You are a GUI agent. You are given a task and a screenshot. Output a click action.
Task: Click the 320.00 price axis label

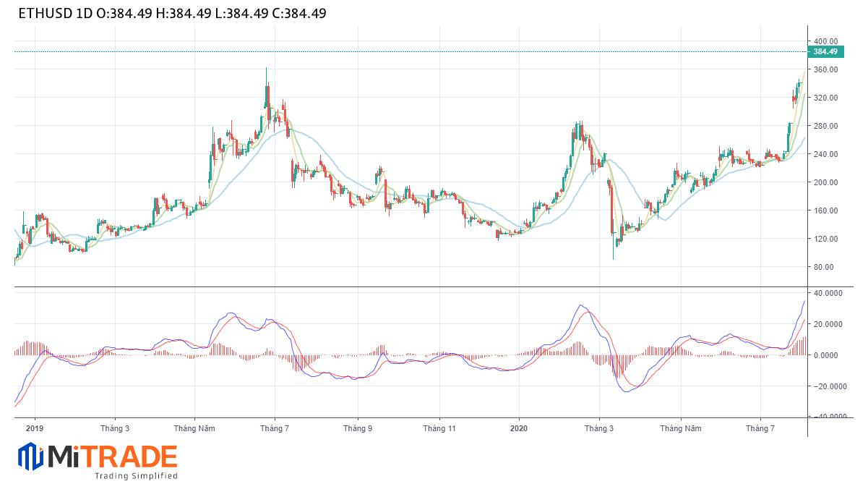pyautogui.click(x=825, y=98)
